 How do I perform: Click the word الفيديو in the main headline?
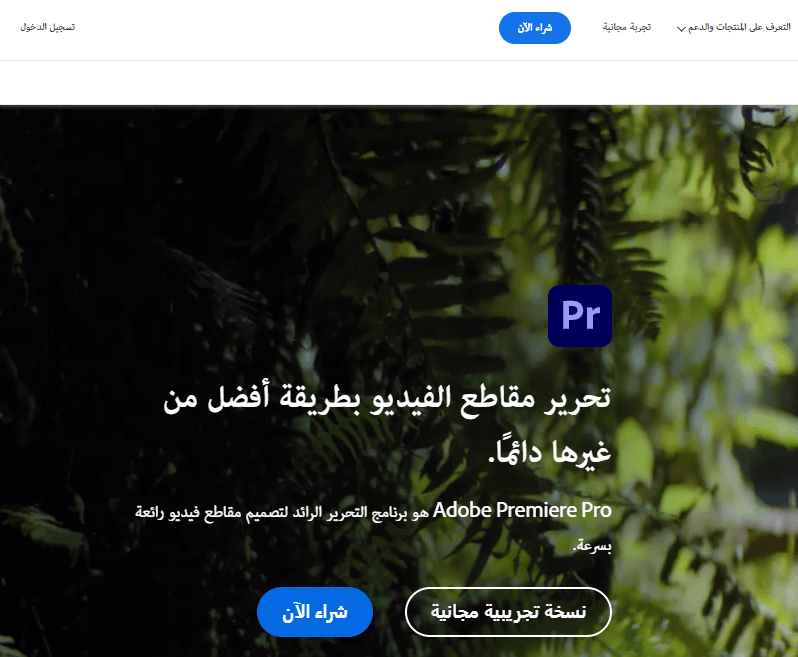(x=410, y=398)
